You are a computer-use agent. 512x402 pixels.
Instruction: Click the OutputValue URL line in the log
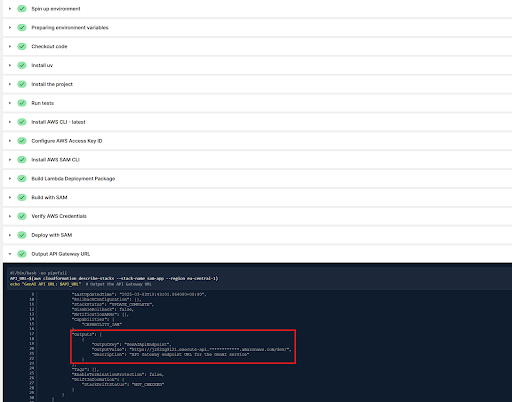pyautogui.click(x=192, y=350)
